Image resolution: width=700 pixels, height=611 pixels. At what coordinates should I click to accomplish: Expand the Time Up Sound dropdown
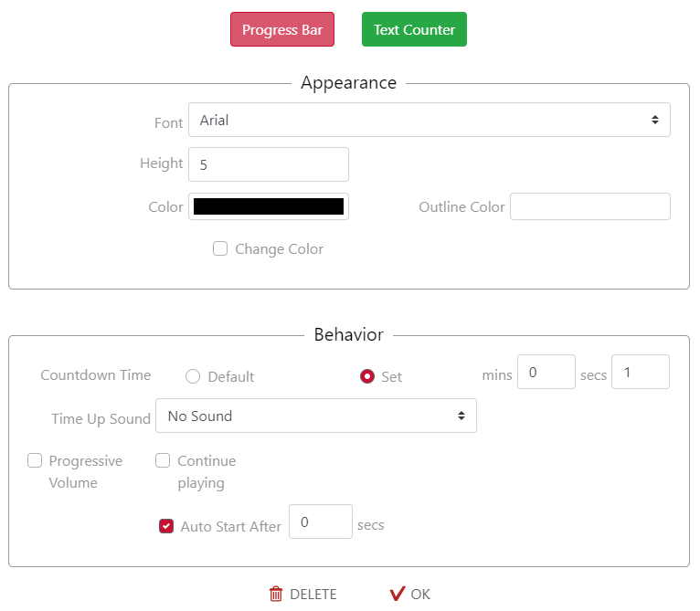[315, 416]
